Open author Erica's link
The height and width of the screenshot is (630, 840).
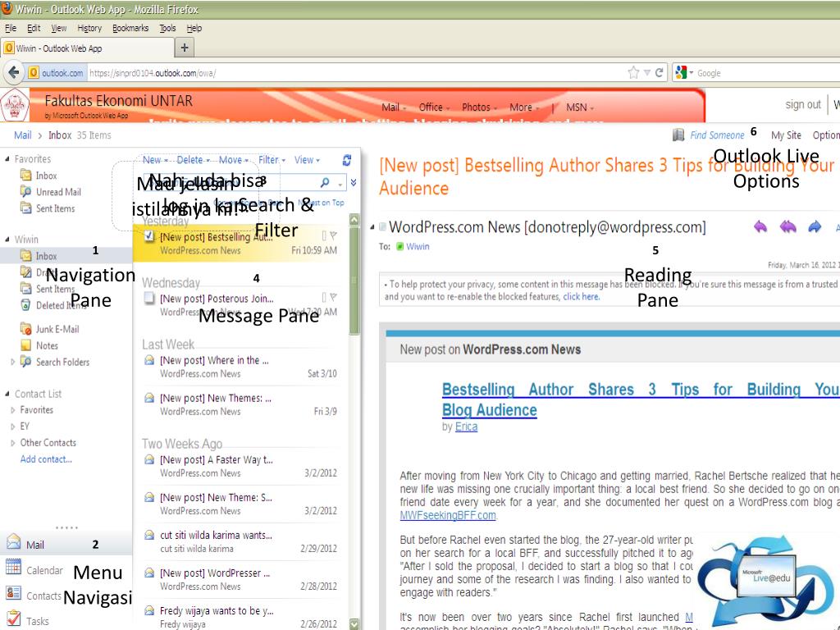click(x=466, y=427)
